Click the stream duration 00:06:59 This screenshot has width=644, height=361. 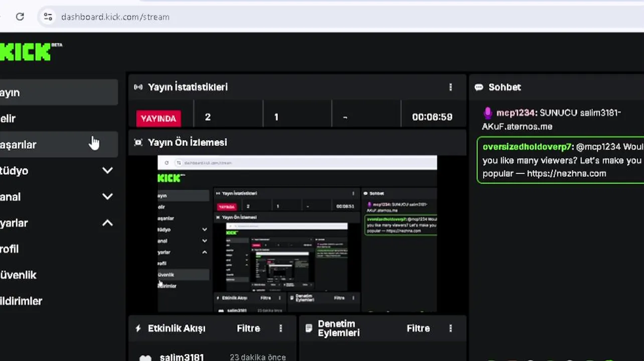coord(432,117)
